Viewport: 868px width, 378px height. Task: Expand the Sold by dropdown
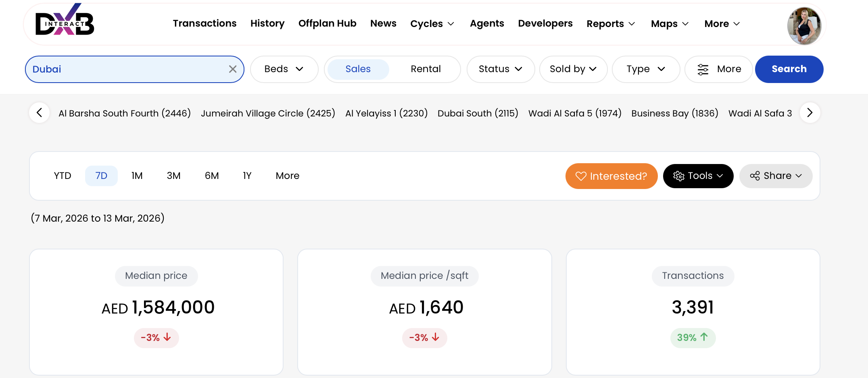click(x=573, y=69)
